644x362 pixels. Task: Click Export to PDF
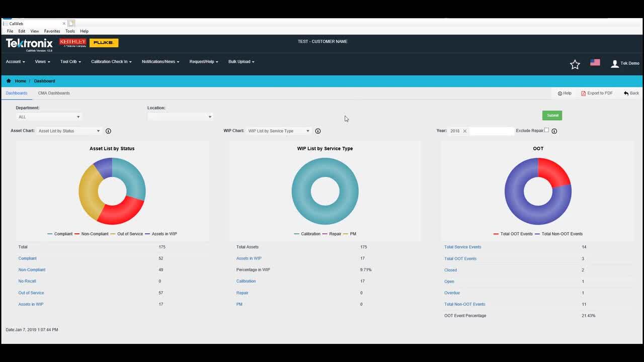click(x=597, y=94)
